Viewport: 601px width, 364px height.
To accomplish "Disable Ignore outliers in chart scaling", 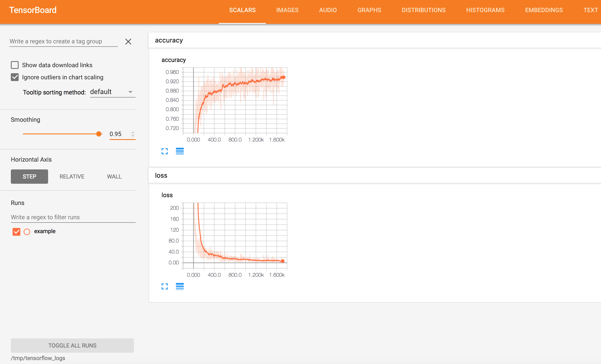I will tap(15, 77).
